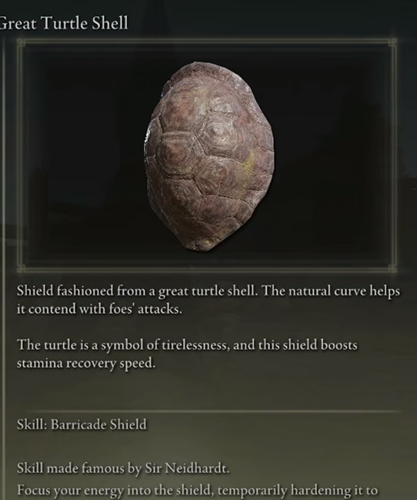This screenshot has height=500, width=417.
Task: Click the 'Shield fashioned from a great turtle shell' sentence
Action: 137,291
